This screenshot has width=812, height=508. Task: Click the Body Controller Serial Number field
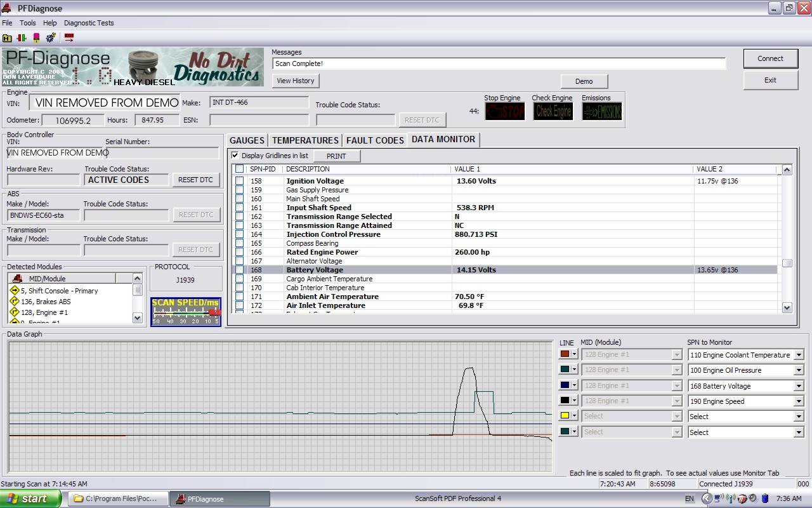point(163,152)
